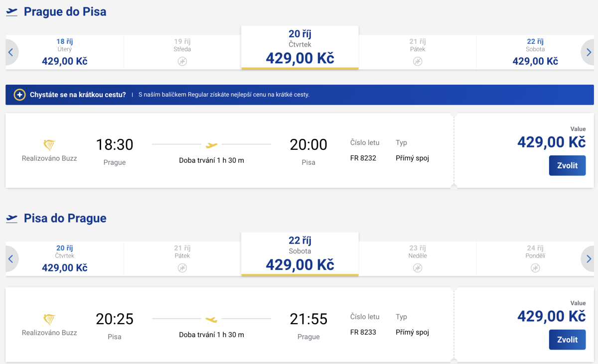This screenshot has height=364, width=598.
Task: Click the 24 říj Pondělí return date
Action: [x=535, y=258]
